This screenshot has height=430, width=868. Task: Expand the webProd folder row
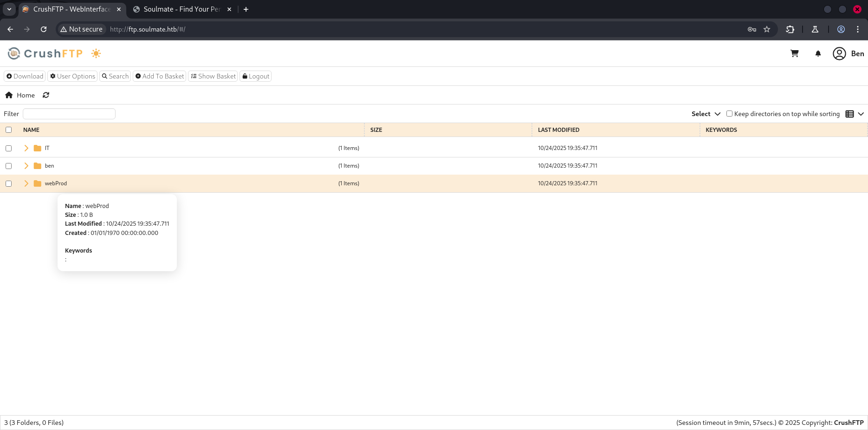(26, 183)
